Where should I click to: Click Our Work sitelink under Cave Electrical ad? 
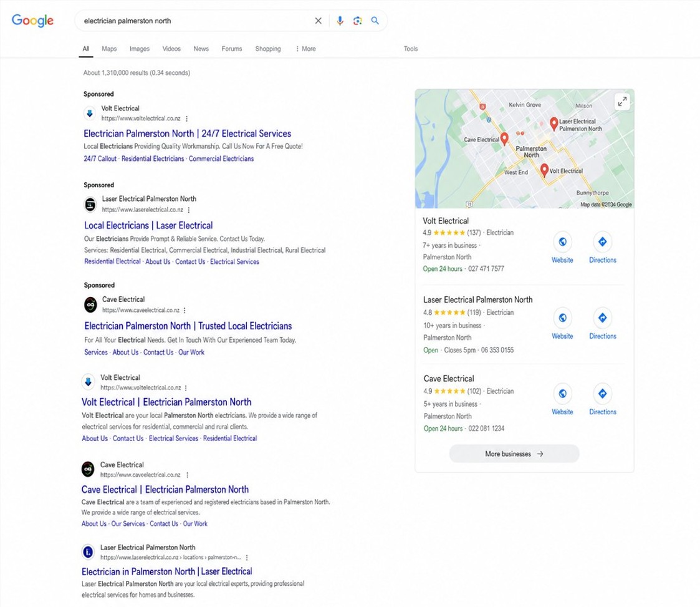pyautogui.click(x=191, y=352)
